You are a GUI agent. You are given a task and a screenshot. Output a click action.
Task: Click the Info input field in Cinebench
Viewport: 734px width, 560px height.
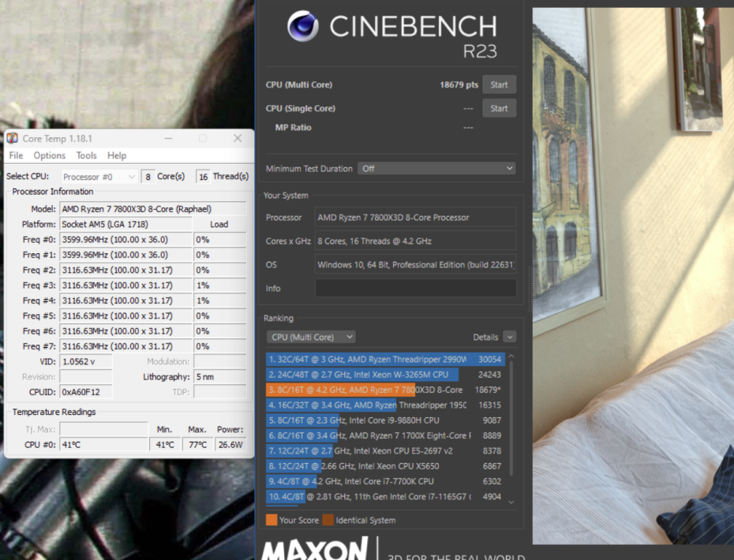pyautogui.click(x=416, y=288)
